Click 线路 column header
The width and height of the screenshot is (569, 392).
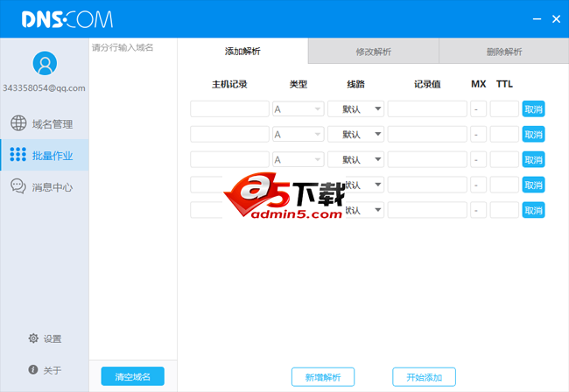(x=355, y=84)
